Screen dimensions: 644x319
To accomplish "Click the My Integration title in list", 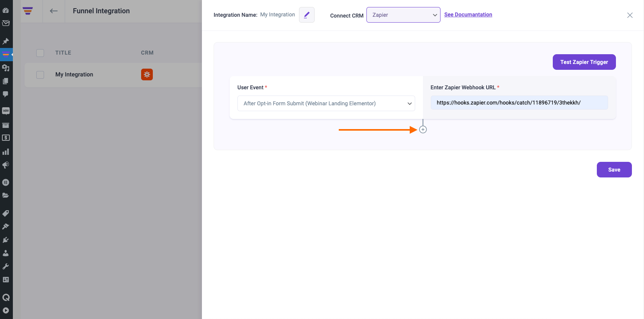I will point(74,74).
